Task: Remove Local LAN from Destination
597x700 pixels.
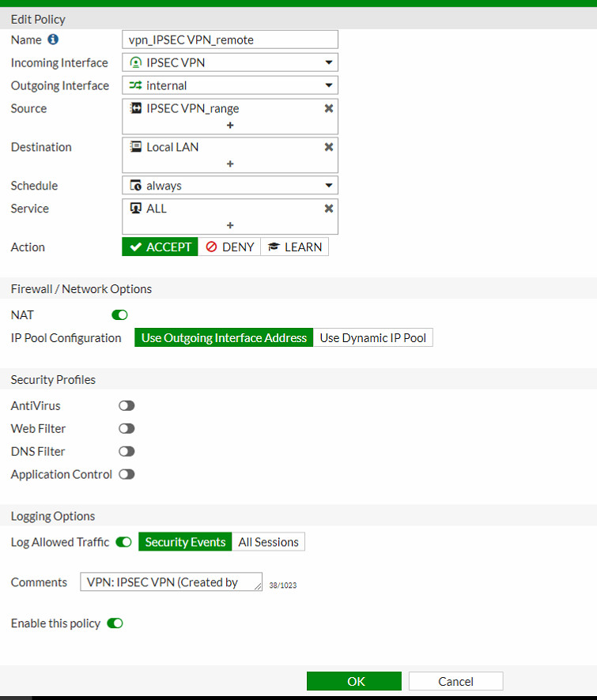Action: [329, 147]
